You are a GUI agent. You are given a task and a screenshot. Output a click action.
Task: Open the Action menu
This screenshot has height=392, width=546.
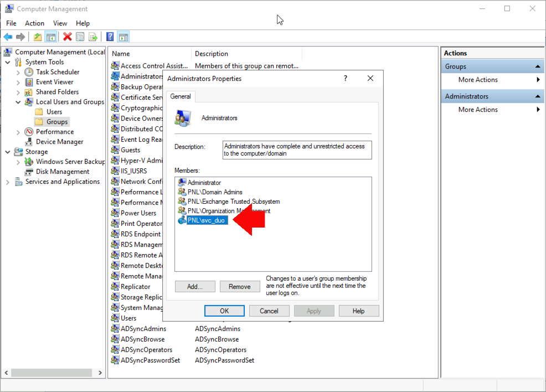pyautogui.click(x=34, y=23)
